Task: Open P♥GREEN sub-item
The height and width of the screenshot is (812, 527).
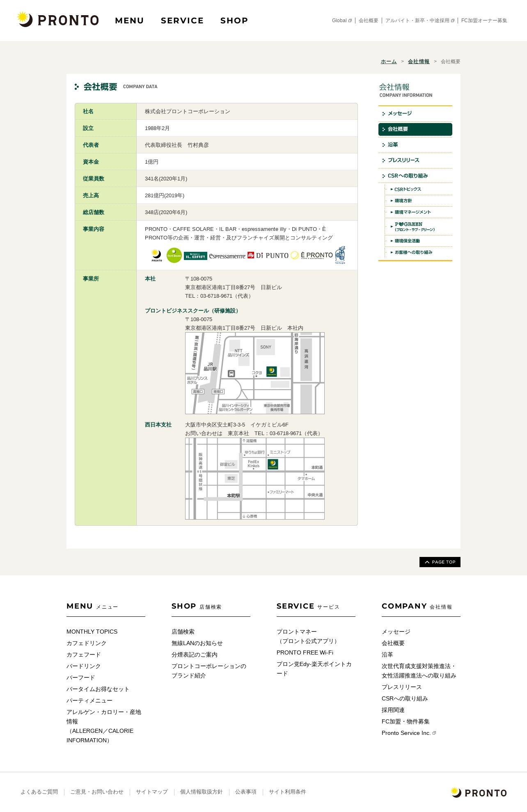Action: click(x=419, y=227)
